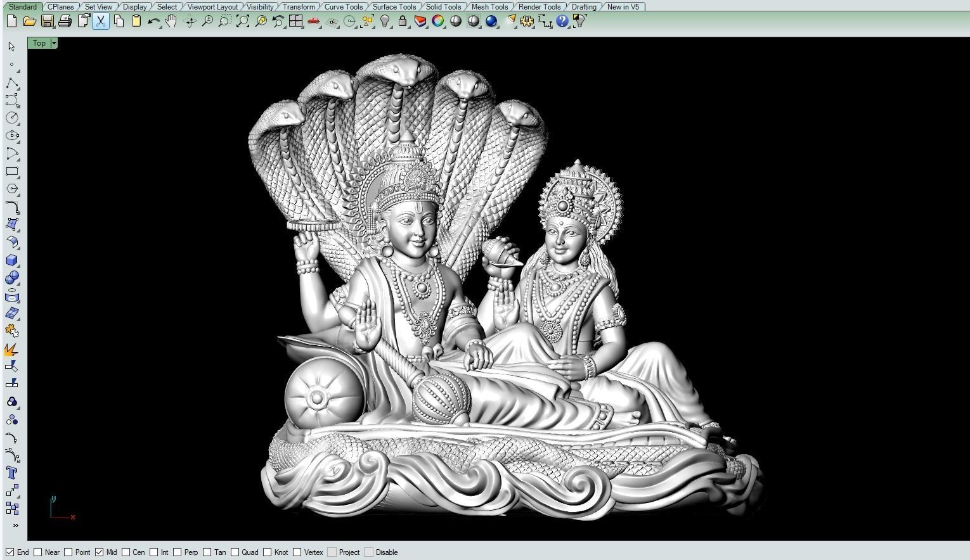Screen dimensions: 970x560
Task: Open the Top viewport dropdown arrow
Action: point(54,43)
